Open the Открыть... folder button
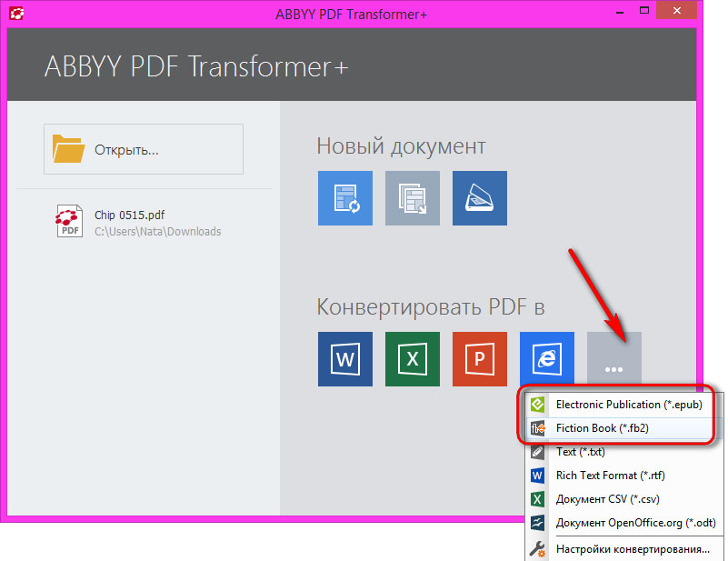 click(144, 149)
